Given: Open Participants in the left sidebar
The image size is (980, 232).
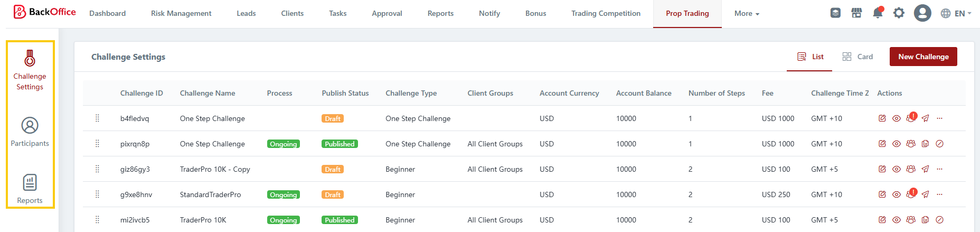Looking at the screenshot, I should point(30,132).
